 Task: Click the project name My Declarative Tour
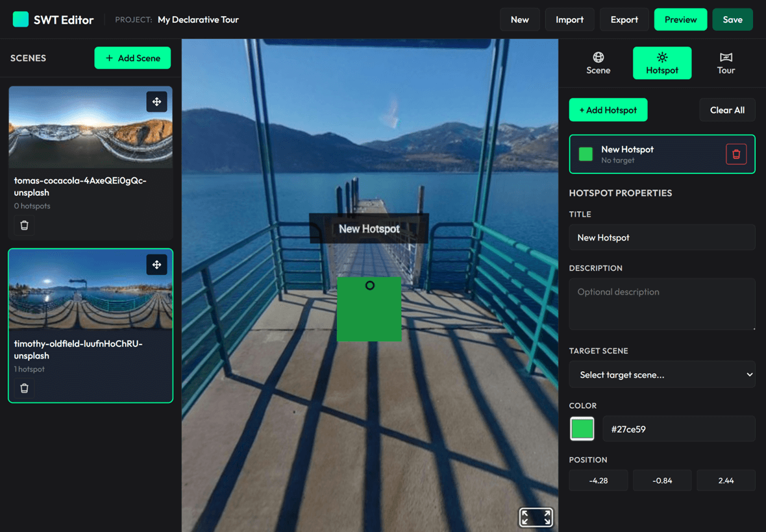point(199,19)
